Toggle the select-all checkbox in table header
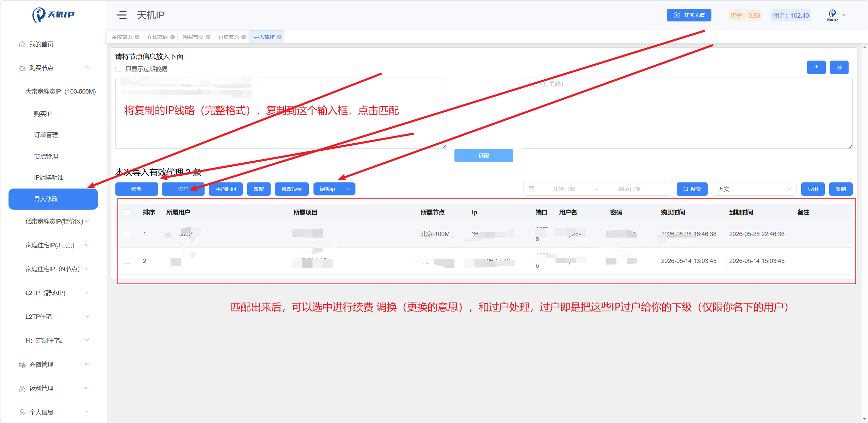The width and height of the screenshot is (868, 423). [x=127, y=212]
